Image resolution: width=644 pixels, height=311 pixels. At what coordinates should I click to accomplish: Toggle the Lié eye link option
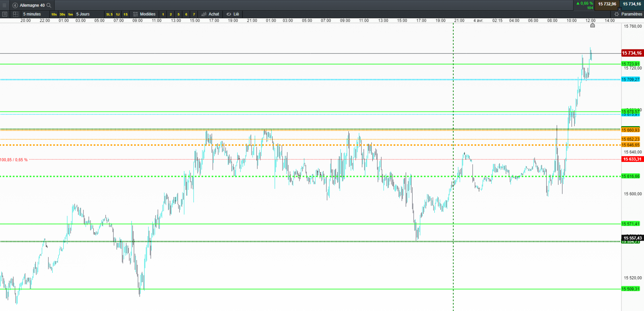[x=233, y=14]
